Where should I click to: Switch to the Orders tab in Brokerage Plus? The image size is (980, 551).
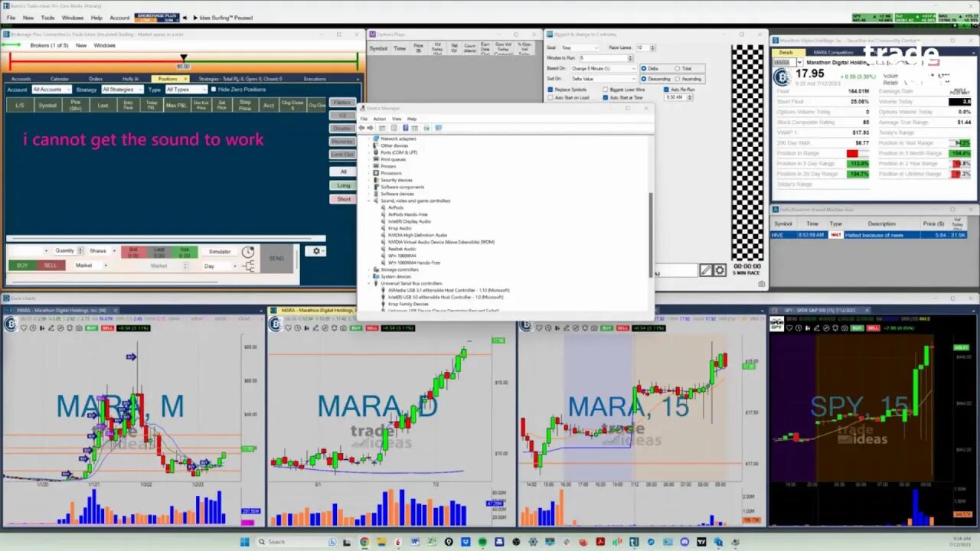click(x=96, y=79)
